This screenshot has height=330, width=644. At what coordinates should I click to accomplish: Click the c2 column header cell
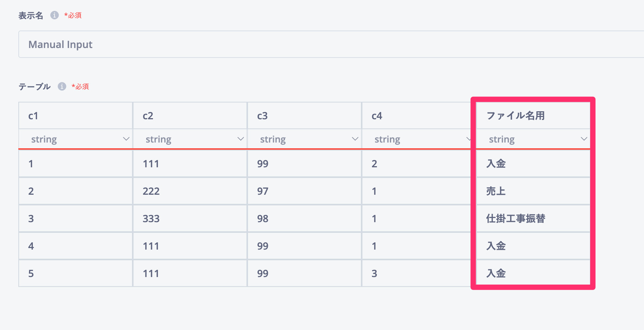[x=190, y=116]
